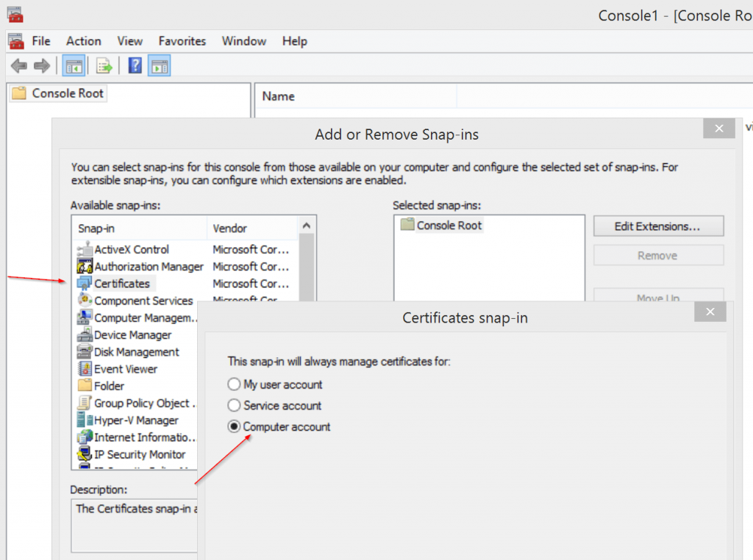This screenshot has width=753, height=560.
Task: Click the Vendor column header
Action: click(x=253, y=229)
